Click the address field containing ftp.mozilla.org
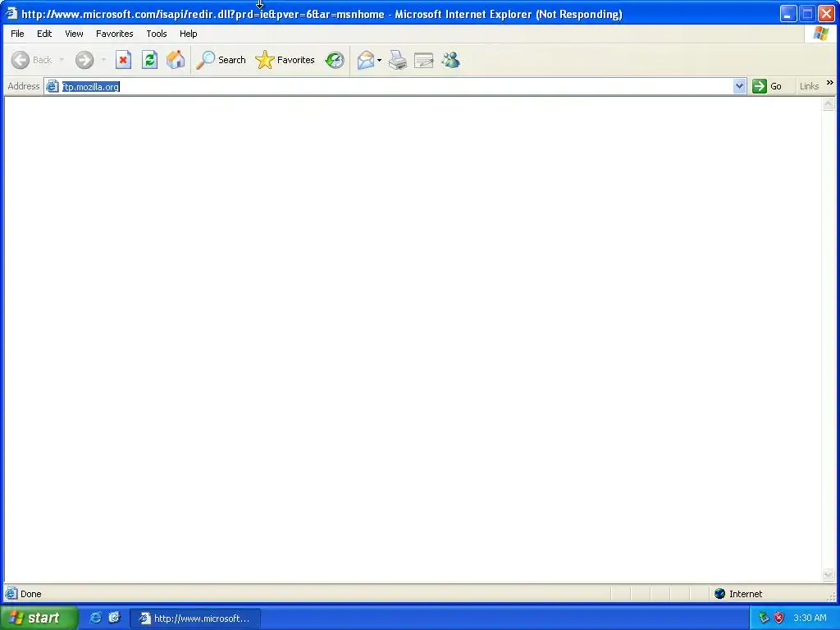The image size is (840, 630). point(396,86)
